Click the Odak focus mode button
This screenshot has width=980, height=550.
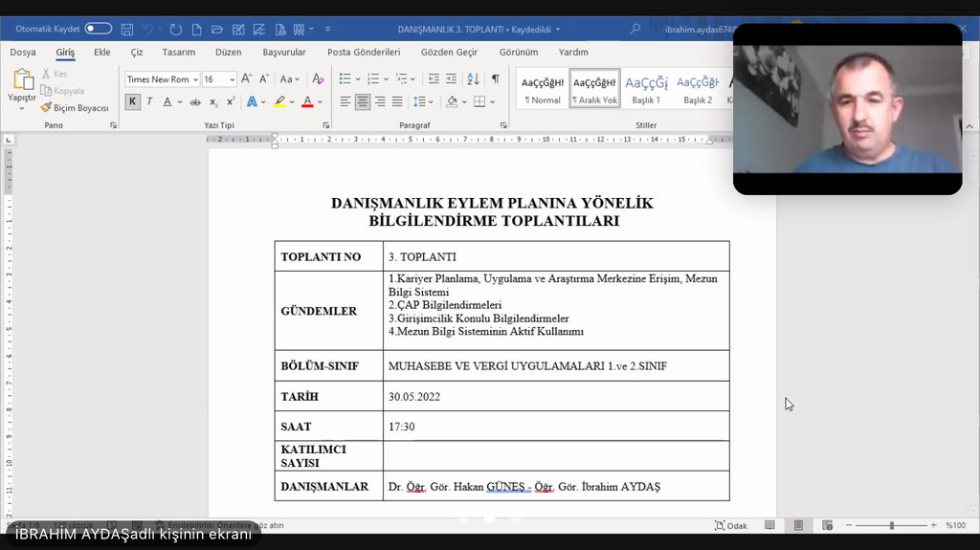731,525
